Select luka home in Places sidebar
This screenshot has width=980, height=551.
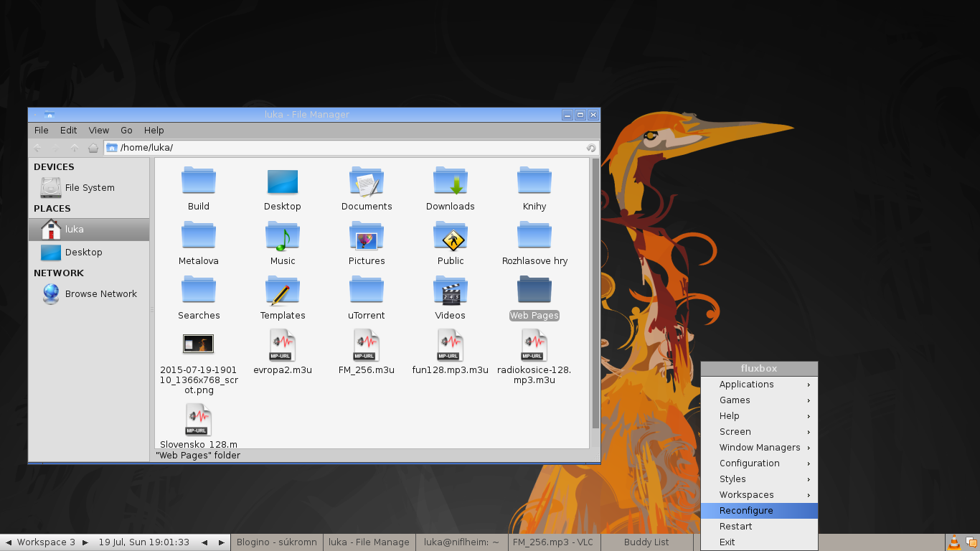click(89, 230)
